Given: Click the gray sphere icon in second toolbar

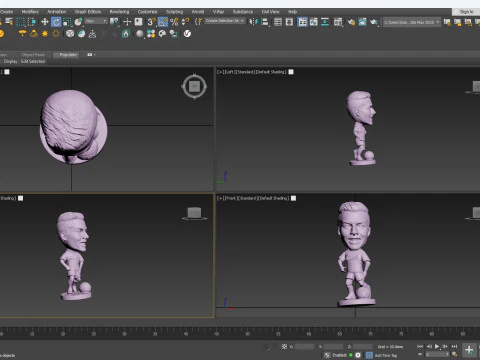Looking at the screenshot, I should pos(140,34).
